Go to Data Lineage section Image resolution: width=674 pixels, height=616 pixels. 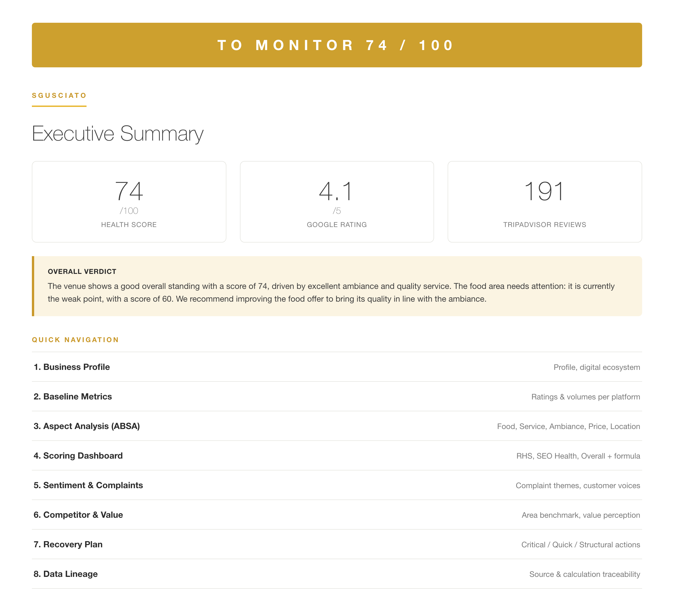(337, 574)
